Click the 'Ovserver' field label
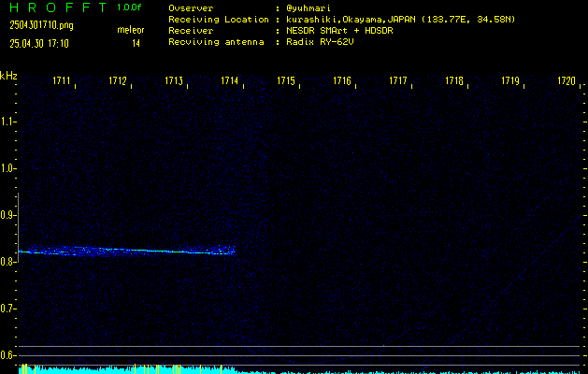The image size is (588, 374). [191, 8]
